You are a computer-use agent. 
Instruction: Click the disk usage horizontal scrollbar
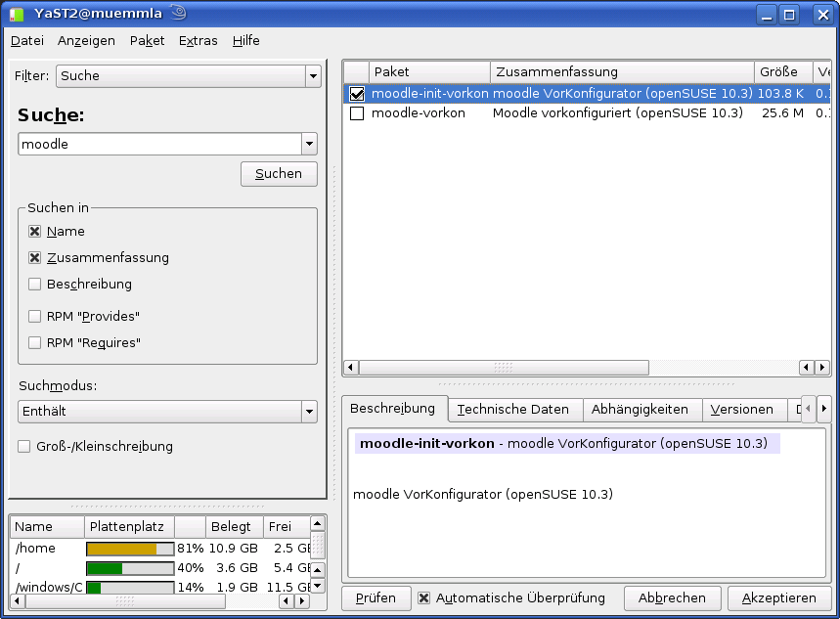click(125, 601)
